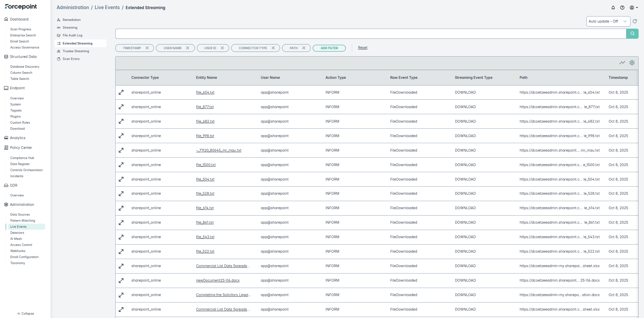Viewport: 644px width, 318px height.
Task: Open the Trustee Streaming section
Action: (75, 51)
